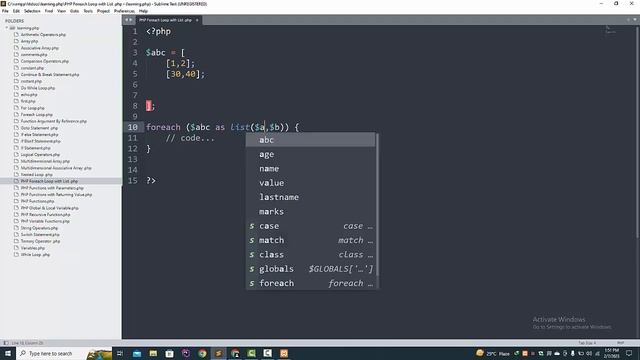The width and height of the screenshot is (640, 360).
Task: Open the Find menu
Action: coord(49,11)
